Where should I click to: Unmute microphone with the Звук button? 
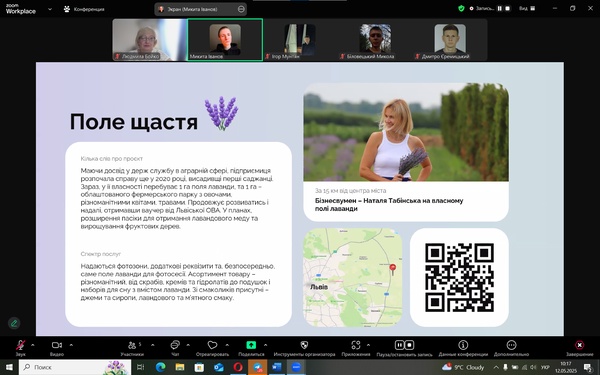[20, 348]
